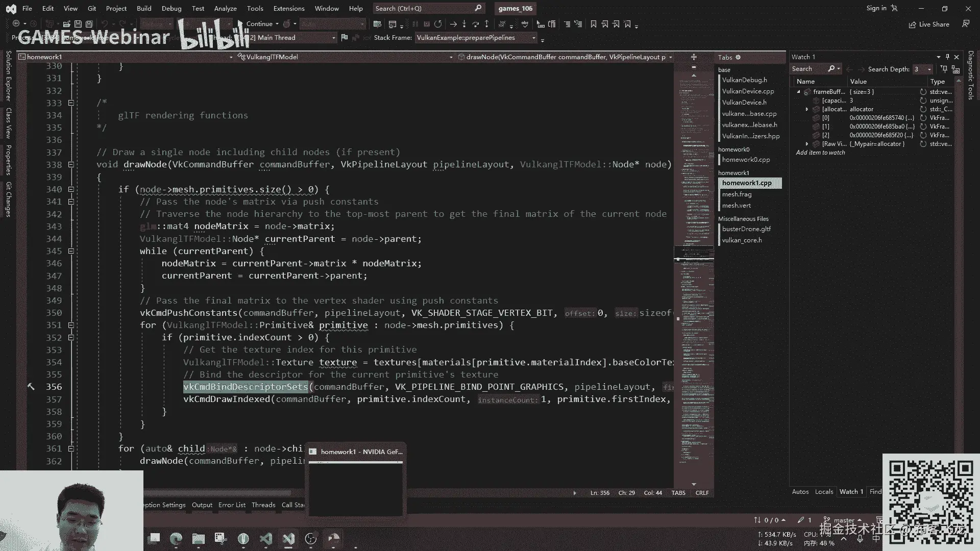Pin the Watch 1 panel

(x=947, y=57)
